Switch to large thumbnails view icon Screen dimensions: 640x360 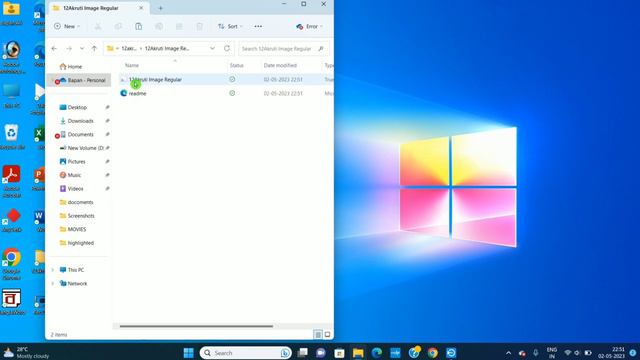[x=327, y=335]
